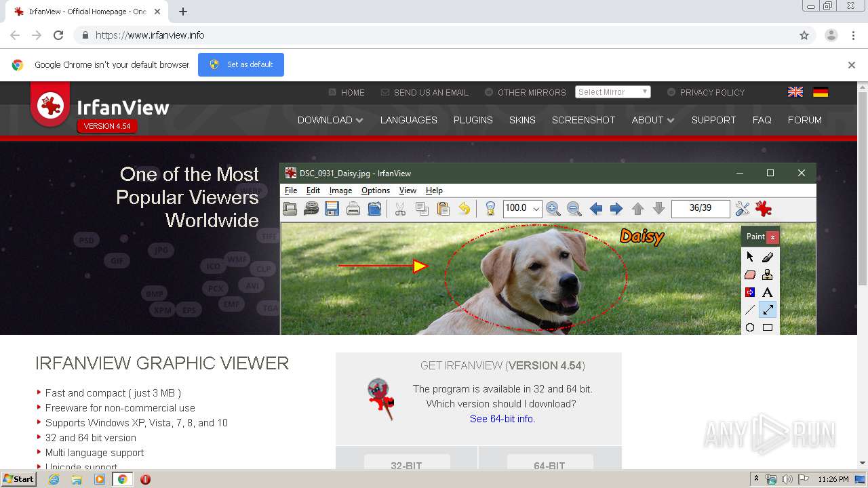Expand the ABOUT menu
Image resolution: width=868 pixels, height=488 pixels.
(x=653, y=120)
